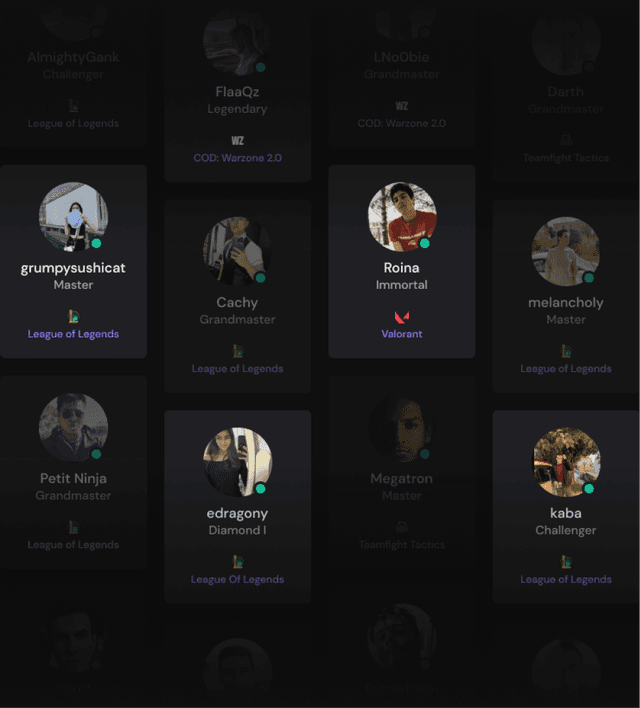Select Roina's profile photo
The image size is (640, 708).
click(x=402, y=217)
